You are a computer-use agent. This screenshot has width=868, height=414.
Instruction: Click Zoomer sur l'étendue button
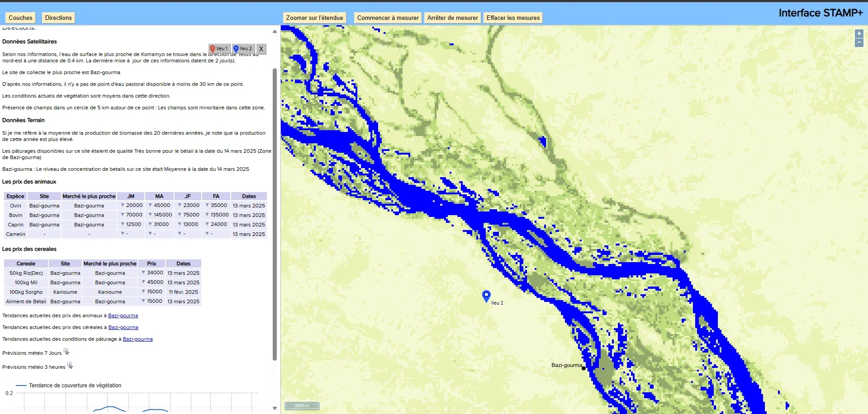coord(315,18)
